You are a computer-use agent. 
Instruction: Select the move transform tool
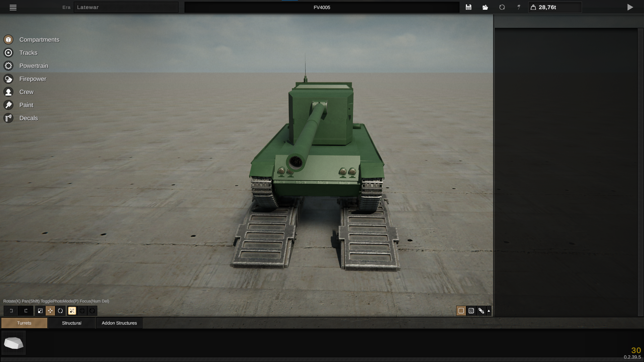50,311
